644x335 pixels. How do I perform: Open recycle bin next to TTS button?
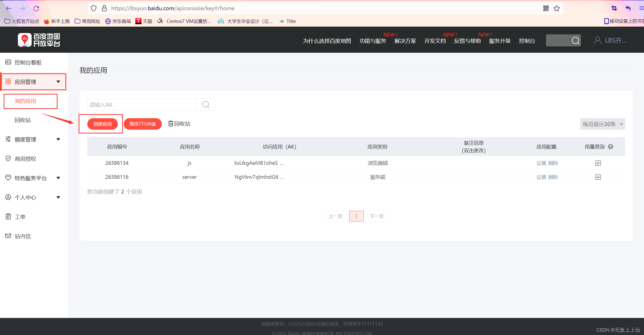[179, 124]
